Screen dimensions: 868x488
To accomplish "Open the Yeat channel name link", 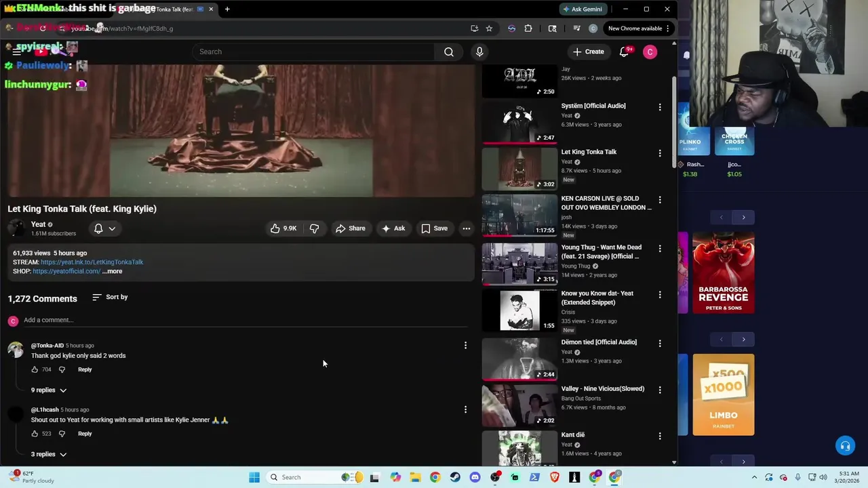I will [x=38, y=224].
